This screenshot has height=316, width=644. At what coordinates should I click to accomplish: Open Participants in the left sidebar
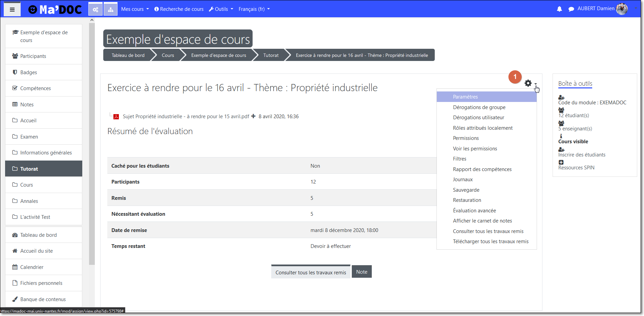point(33,56)
